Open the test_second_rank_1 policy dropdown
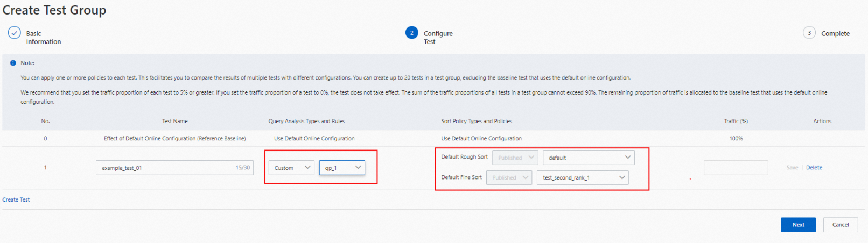 583,177
